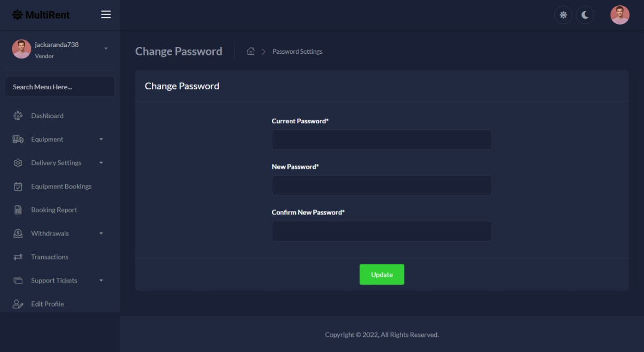644x352 pixels.
Task: Open Edit Profile menu item
Action: click(x=47, y=304)
